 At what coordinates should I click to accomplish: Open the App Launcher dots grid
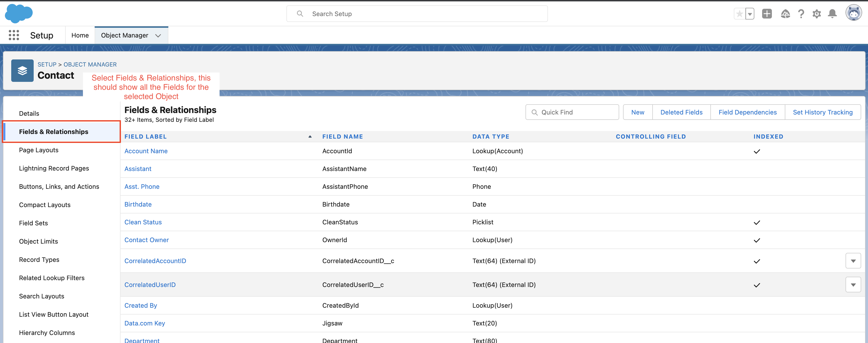(14, 35)
